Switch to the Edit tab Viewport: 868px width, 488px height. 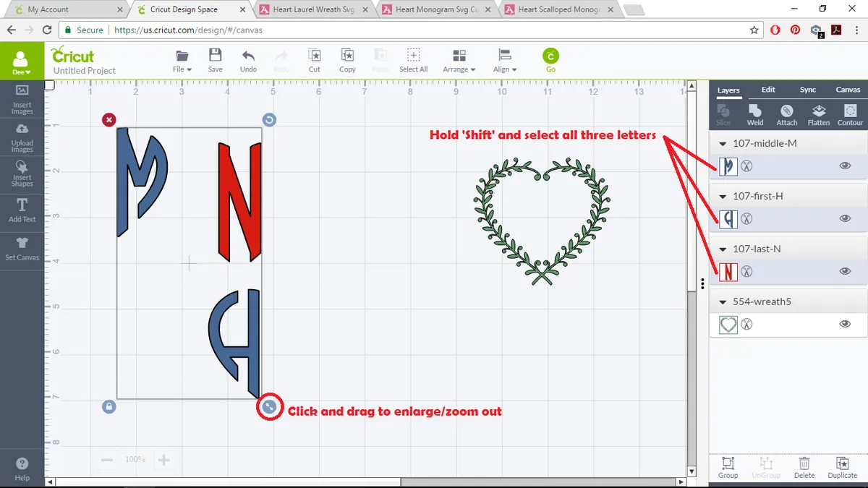point(768,90)
